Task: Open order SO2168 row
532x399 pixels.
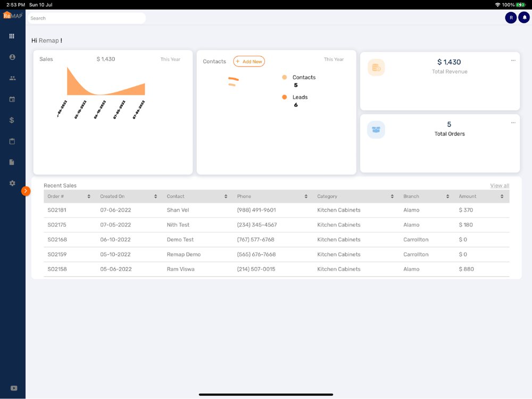Action: [x=277, y=239]
